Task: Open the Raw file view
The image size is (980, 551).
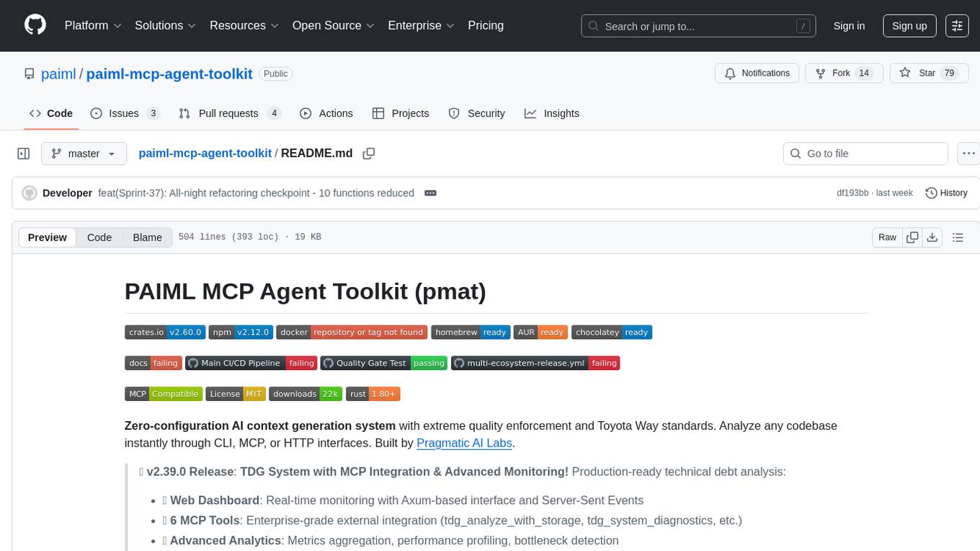Action: click(x=887, y=237)
